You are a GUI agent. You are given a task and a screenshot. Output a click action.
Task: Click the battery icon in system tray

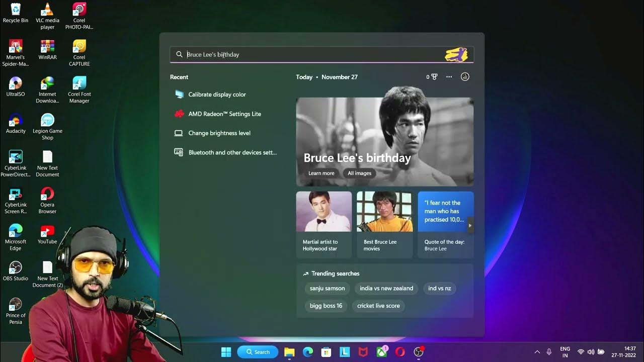(x=601, y=352)
